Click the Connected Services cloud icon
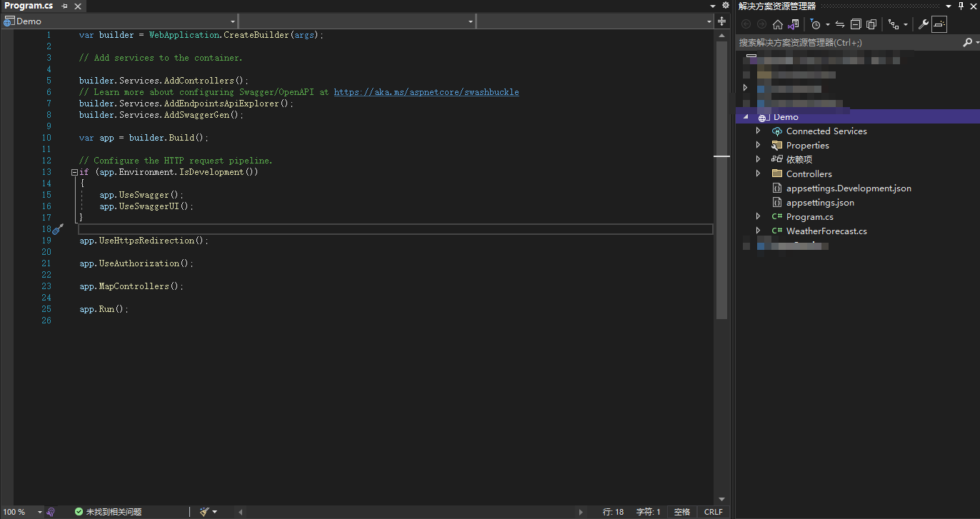 tap(777, 131)
